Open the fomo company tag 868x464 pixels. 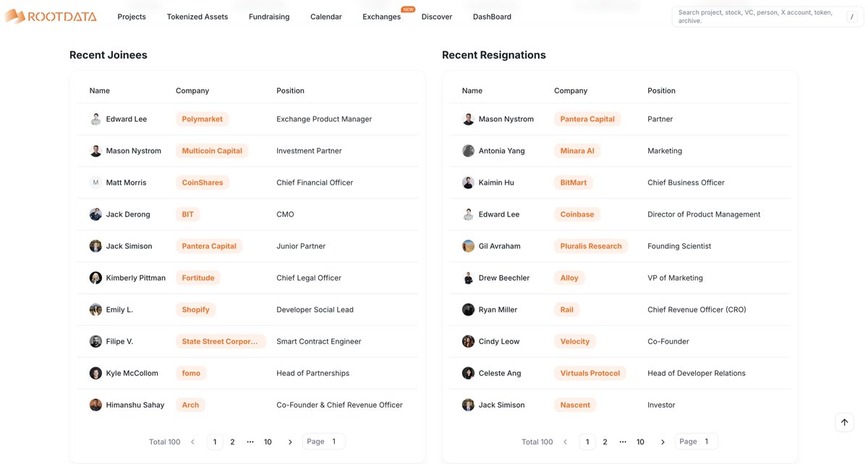pos(192,374)
